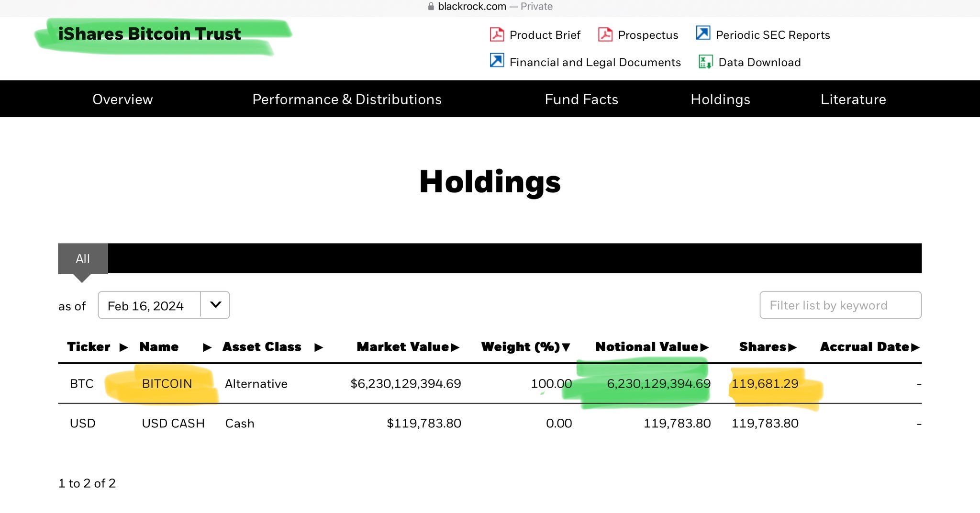Go to the Overview tab
This screenshot has height=513, width=980.
coord(122,99)
